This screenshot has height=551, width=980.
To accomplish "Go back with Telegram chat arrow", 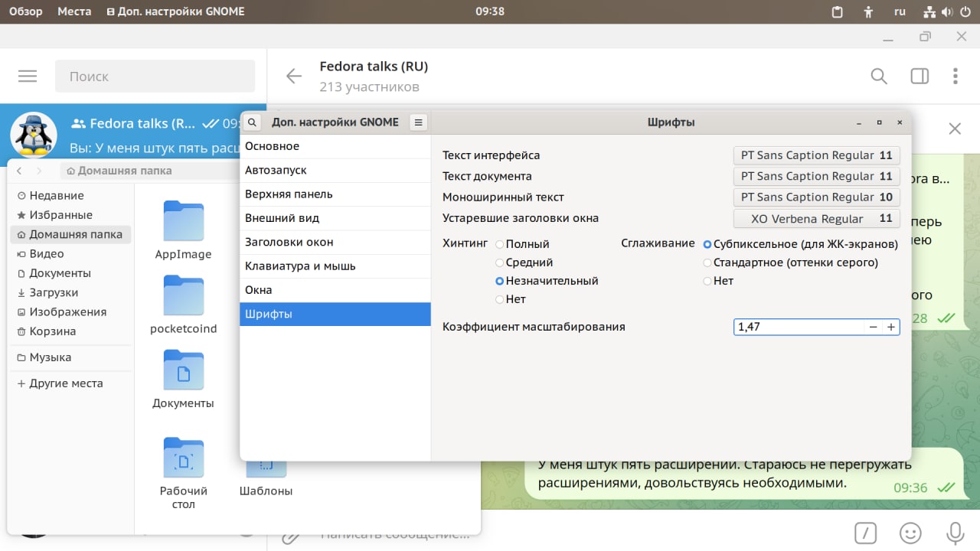I will pos(293,76).
